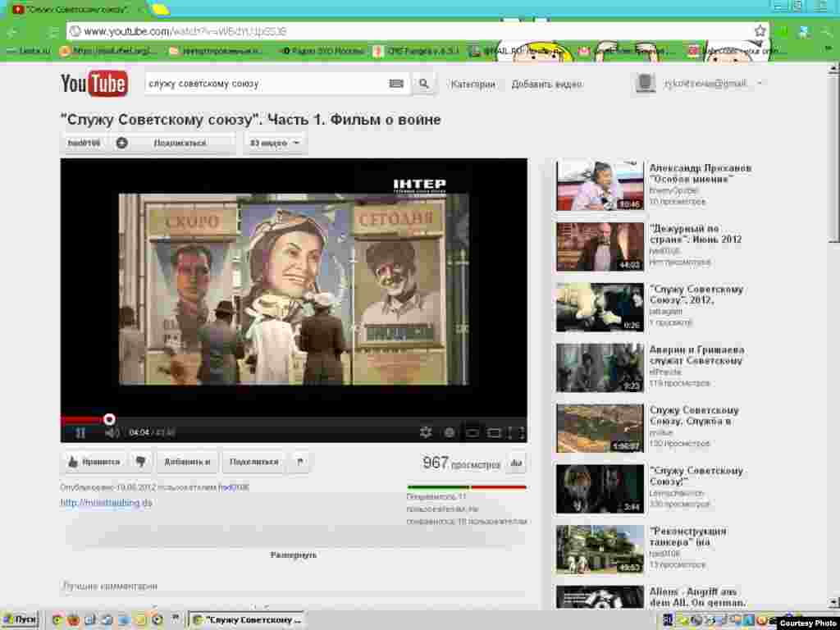840x630 pixels.
Task: Bookmark the page with the star icon
Action: coord(760,31)
